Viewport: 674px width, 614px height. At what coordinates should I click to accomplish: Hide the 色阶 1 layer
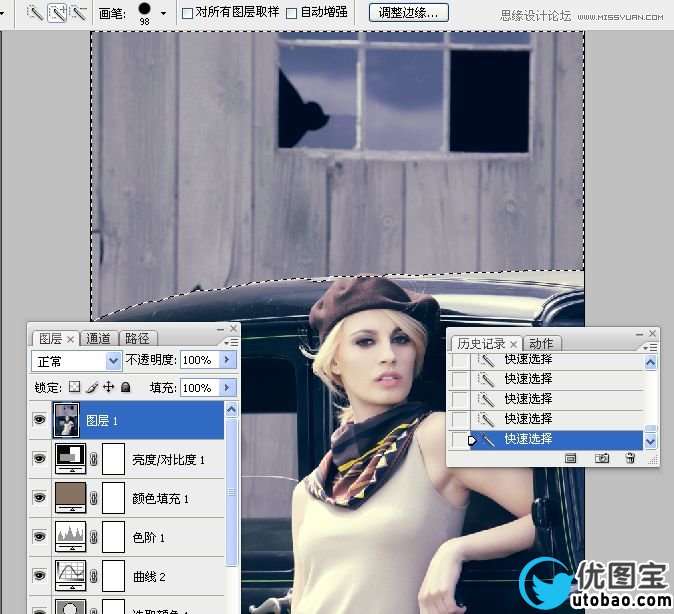40,537
